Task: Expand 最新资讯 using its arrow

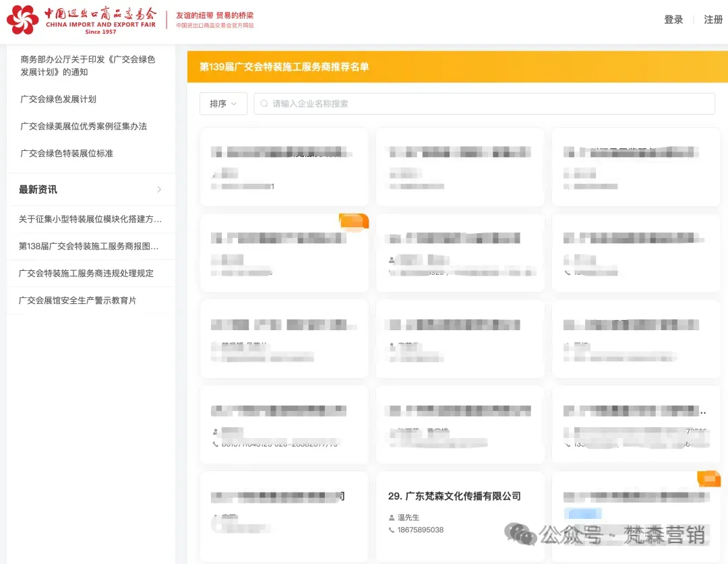Action: click(x=159, y=189)
